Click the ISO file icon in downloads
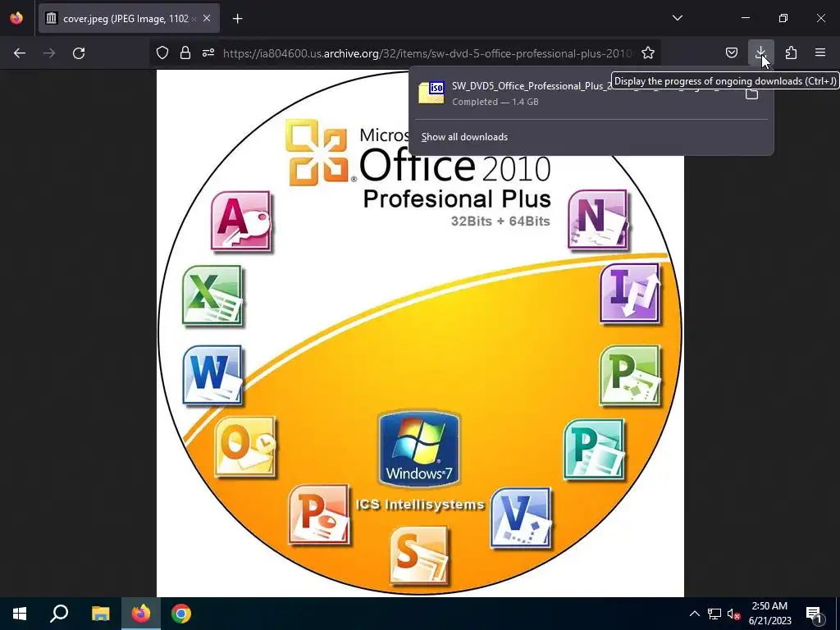 click(431, 93)
